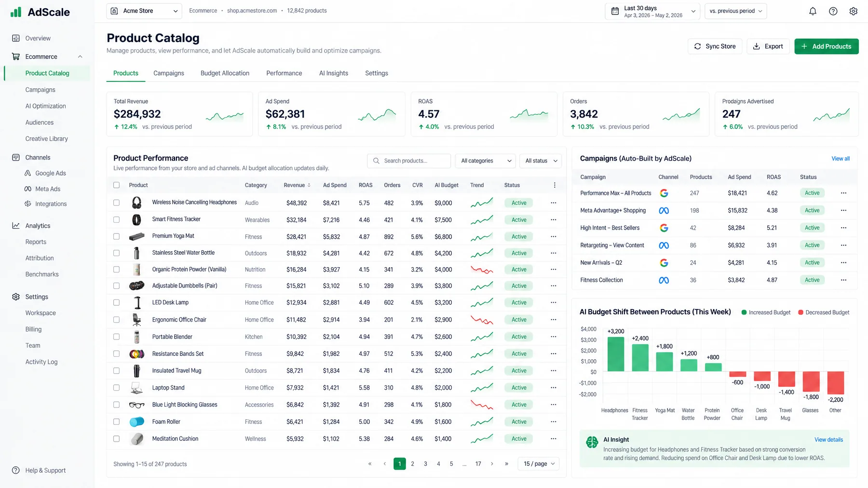This screenshot has height=488, width=868.
Task: Click the AI Insight brain icon
Action: [592, 442]
